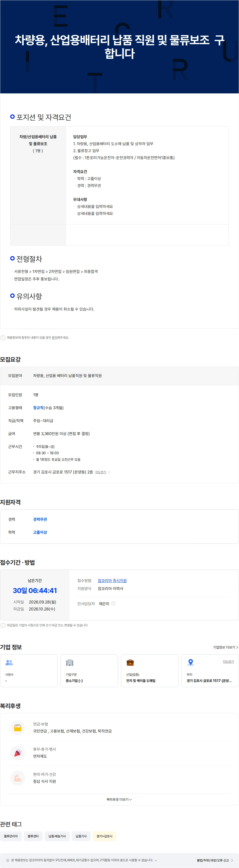Click the gray circle icon in copyright notice
This screenshot has height=868, width=239.
pos(8,860)
